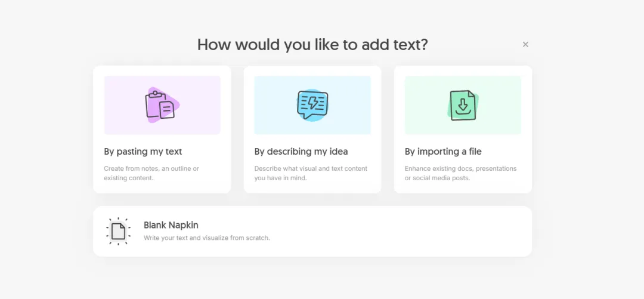Click "Describe what visual and text content" description
This screenshot has width=644, height=299.
(x=311, y=169)
